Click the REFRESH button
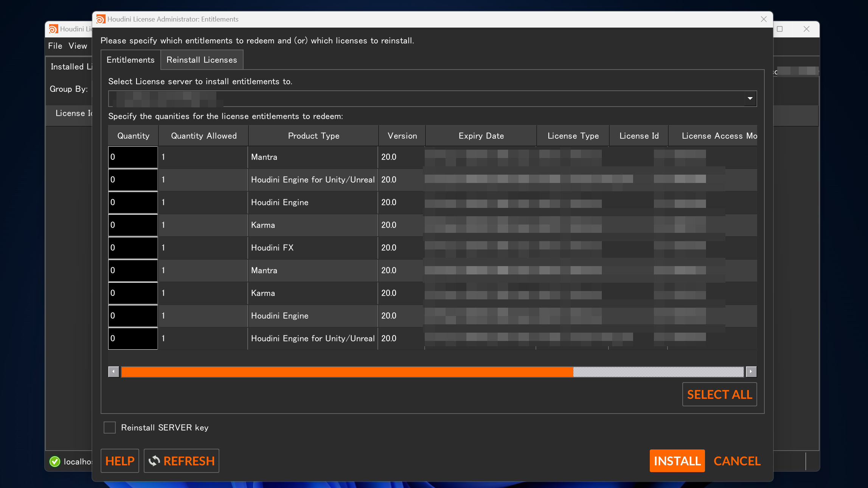 point(182,461)
